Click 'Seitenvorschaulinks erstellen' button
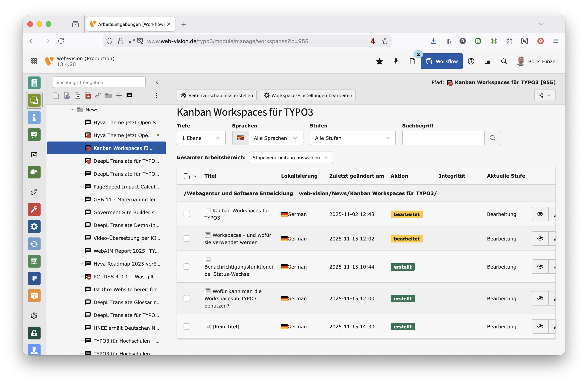 tap(216, 95)
